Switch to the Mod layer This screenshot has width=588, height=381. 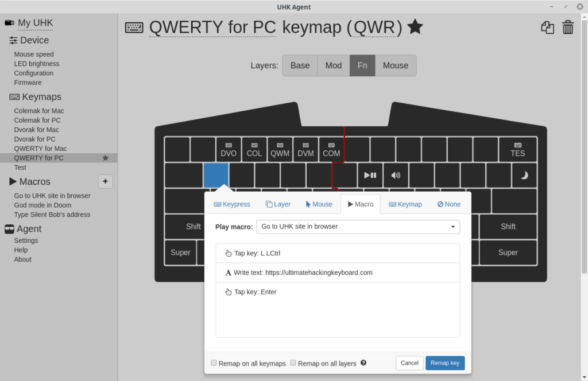pos(333,65)
